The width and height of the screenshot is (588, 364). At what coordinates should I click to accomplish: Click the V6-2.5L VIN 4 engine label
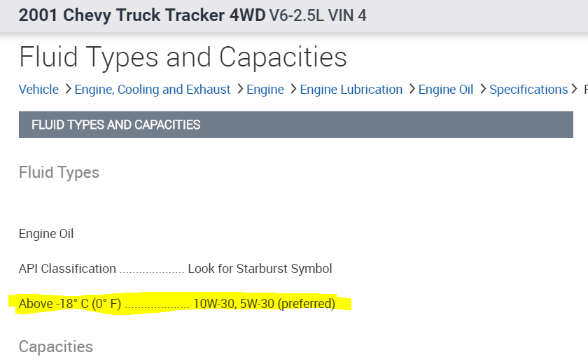click(318, 15)
